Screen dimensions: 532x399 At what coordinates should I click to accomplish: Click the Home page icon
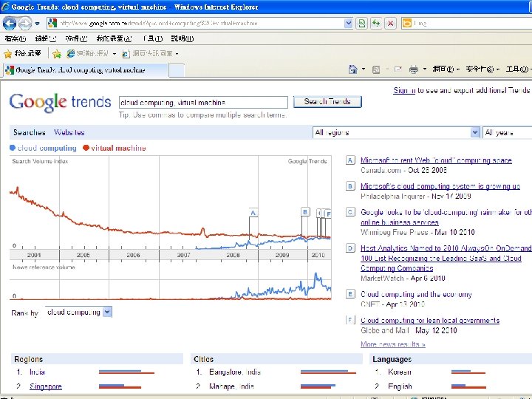click(x=353, y=69)
